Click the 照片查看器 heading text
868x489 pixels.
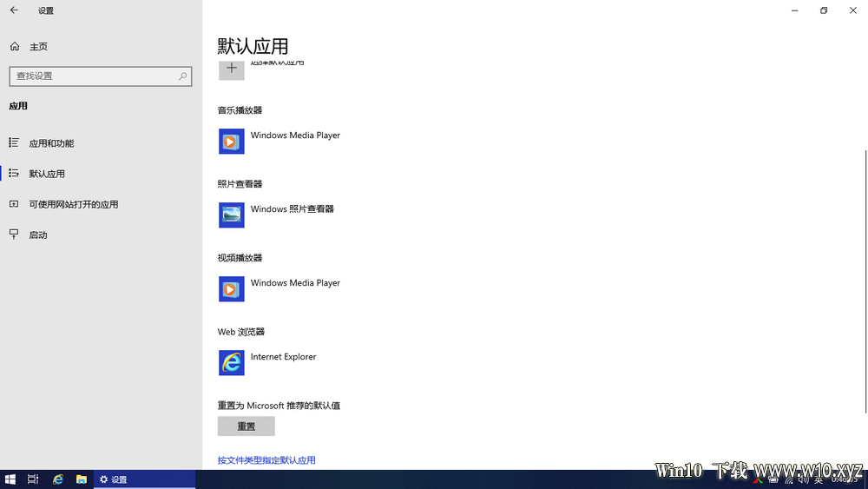pos(240,184)
